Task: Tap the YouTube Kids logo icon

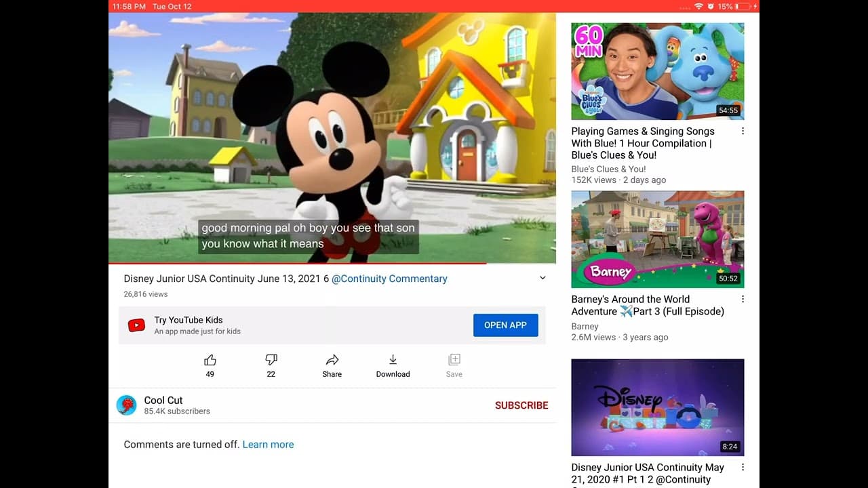Action: [x=136, y=325]
